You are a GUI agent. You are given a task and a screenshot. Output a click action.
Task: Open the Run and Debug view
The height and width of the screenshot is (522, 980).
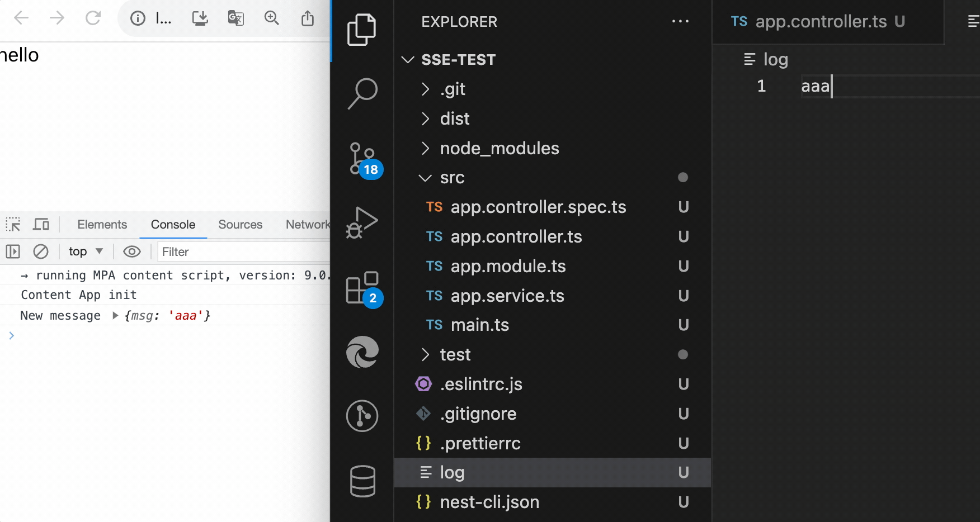point(362,222)
